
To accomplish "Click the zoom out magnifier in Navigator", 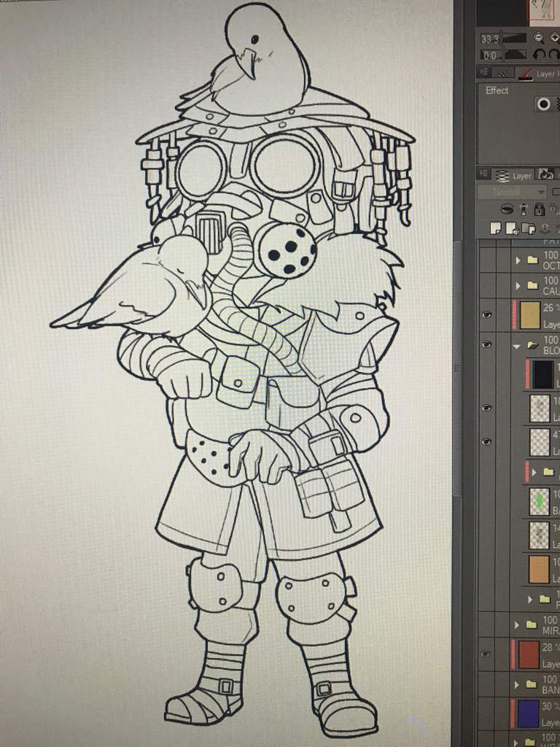I will (x=539, y=38).
